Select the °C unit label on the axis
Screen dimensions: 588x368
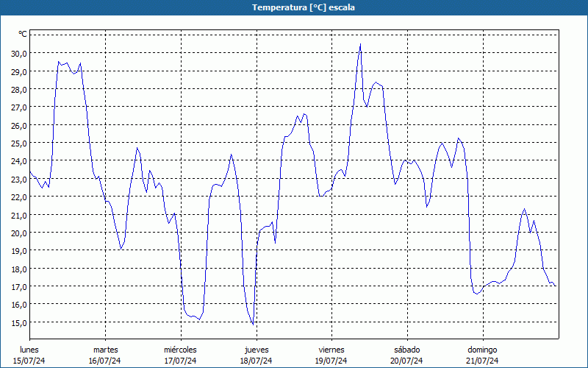(23, 34)
